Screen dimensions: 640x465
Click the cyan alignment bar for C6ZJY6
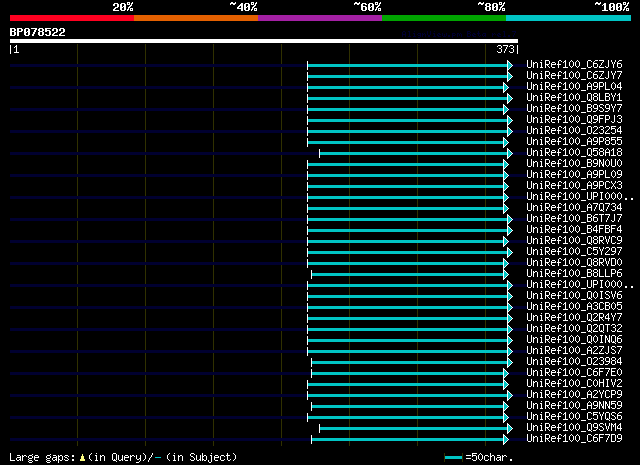(407, 65)
